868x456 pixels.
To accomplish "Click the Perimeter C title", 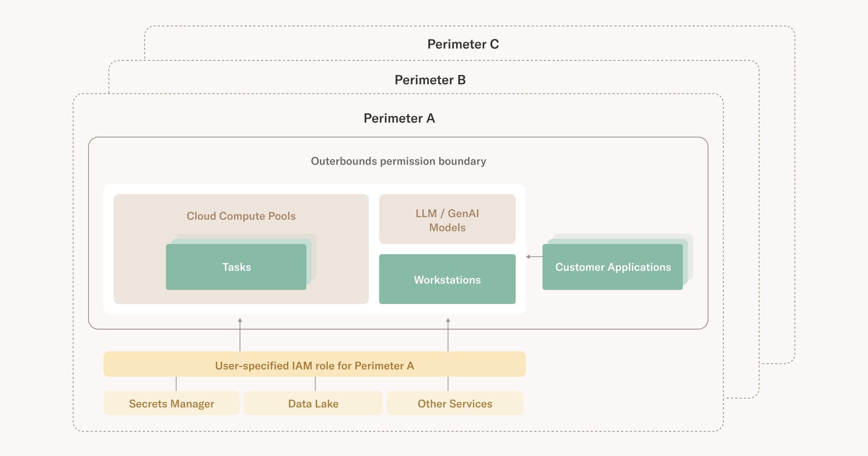I will coord(463,44).
